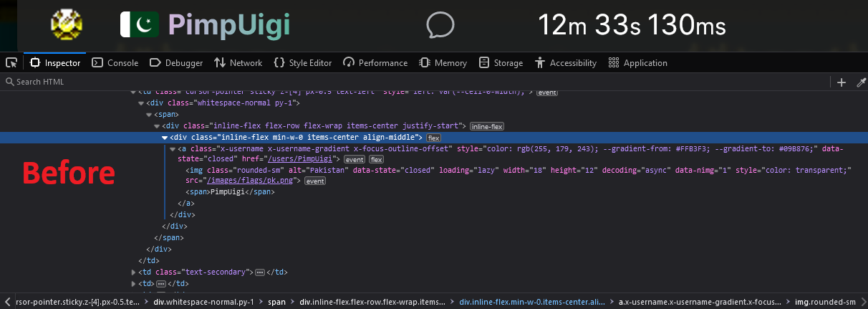Collapse the selected min-w-0 div node

(165, 137)
